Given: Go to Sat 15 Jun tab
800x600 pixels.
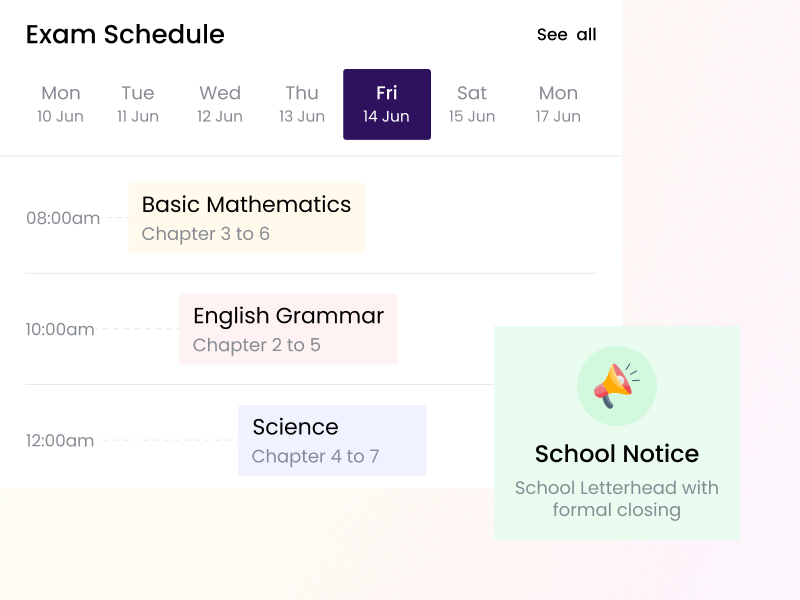Looking at the screenshot, I should [x=472, y=104].
